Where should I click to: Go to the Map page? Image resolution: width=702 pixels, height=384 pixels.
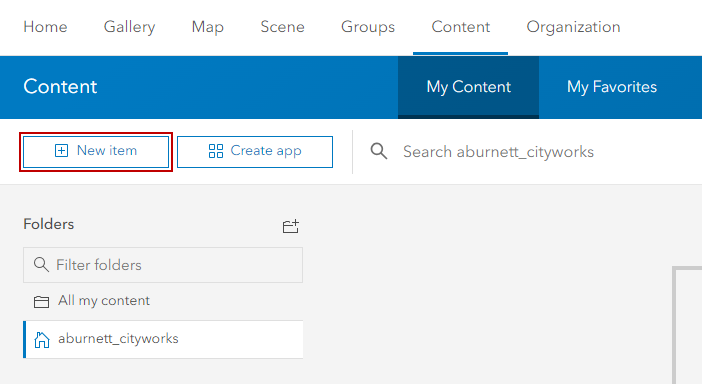point(207,27)
